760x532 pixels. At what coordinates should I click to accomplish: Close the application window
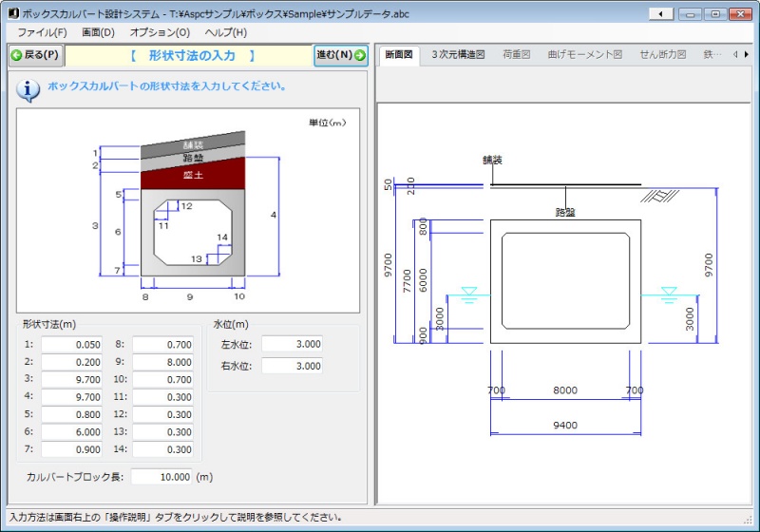coord(740,14)
